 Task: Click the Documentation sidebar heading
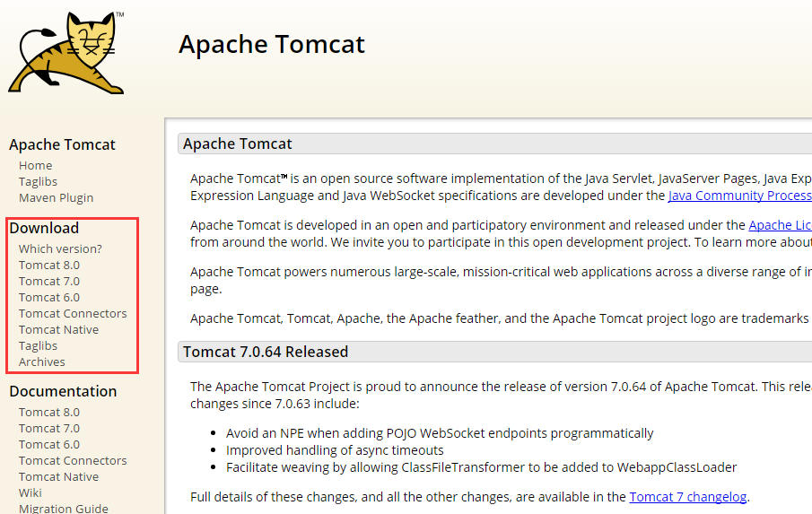pos(63,391)
